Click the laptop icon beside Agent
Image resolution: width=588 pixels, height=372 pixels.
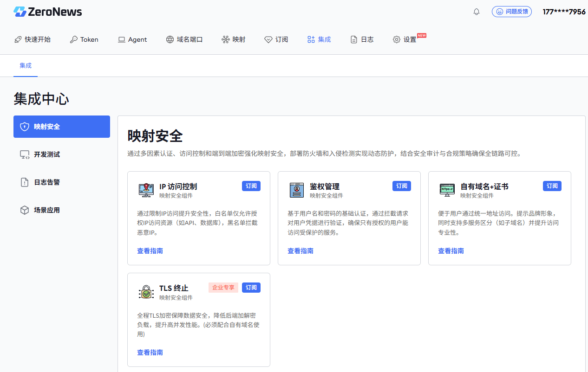122,39
